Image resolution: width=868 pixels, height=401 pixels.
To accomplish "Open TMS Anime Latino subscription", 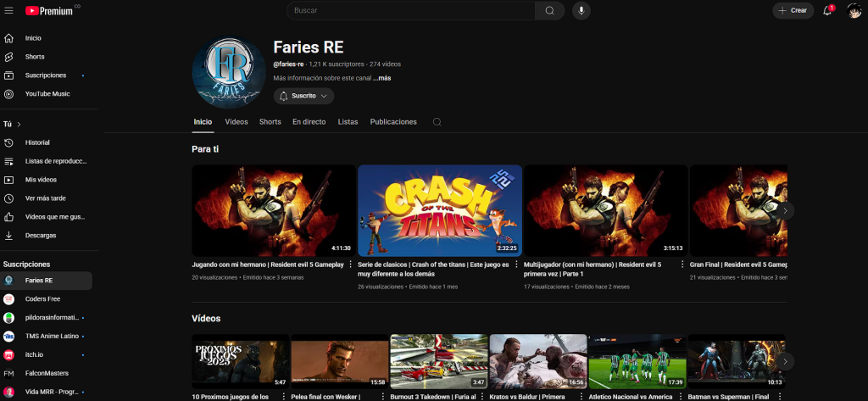I will pos(46,337).
